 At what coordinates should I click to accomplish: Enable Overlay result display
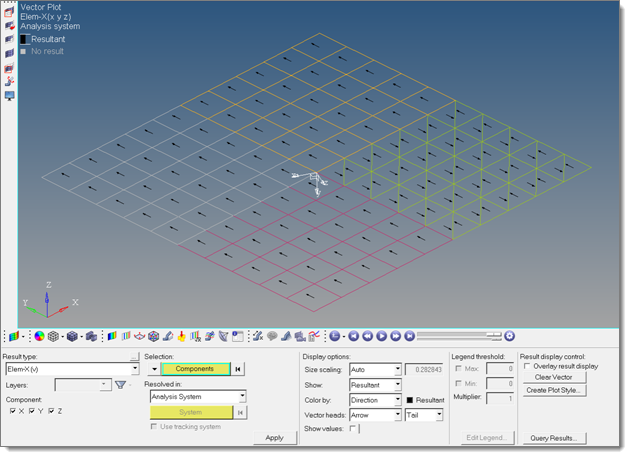click(527, 366)
